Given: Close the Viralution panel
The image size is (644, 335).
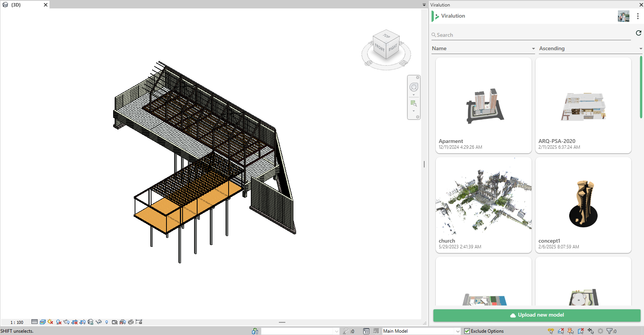Looking at the screenshot, I should [641, 5].
